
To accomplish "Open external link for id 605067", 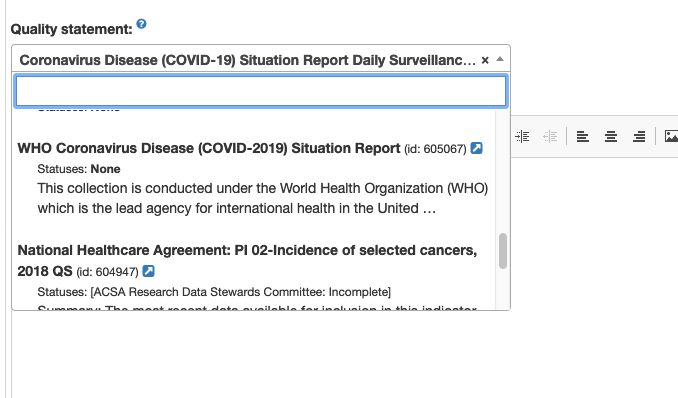I will 477,148.
